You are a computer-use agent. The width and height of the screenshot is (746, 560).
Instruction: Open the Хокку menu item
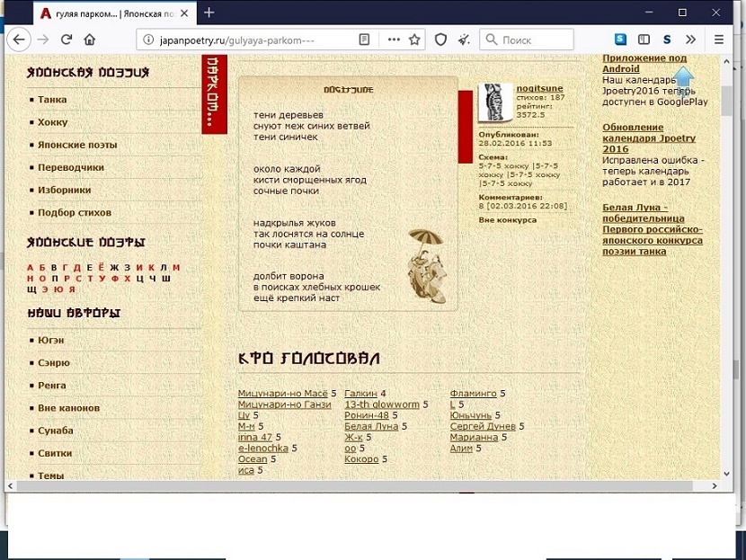pos(53,122)
